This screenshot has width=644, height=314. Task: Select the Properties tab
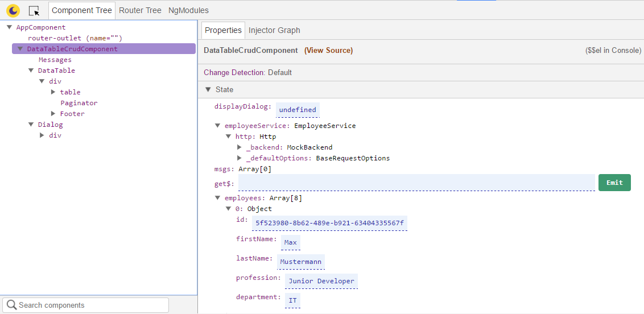point(224,30)
